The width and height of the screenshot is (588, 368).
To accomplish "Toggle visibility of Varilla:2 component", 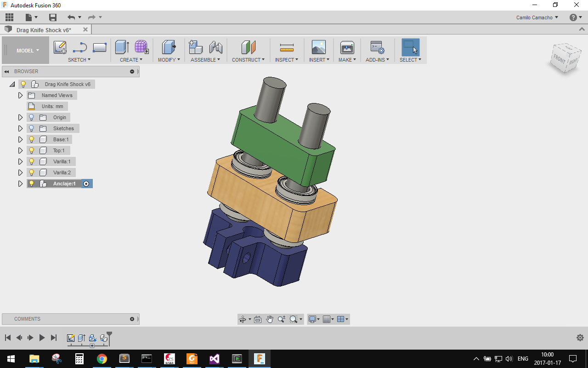I will pyautogui.click(x=32, y=172).
